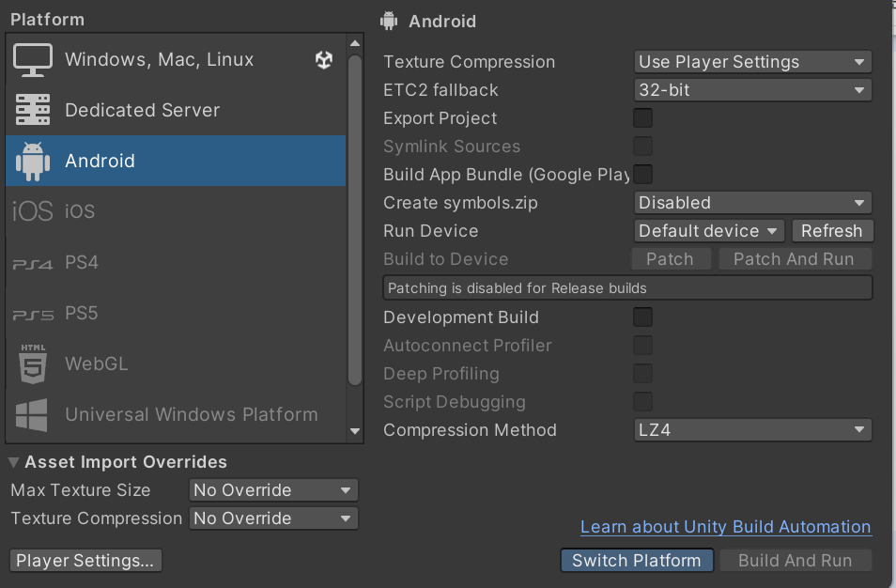Click the Compression Method label
Image resolution: width=896 pixels, height=588 pixels.
[470, 429]
